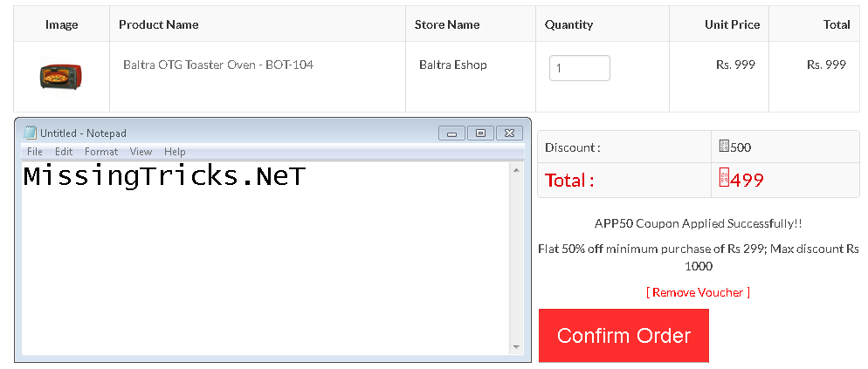Open the Edit menu in Notepad
868x369 pixels.
click(x=64, y=152)
